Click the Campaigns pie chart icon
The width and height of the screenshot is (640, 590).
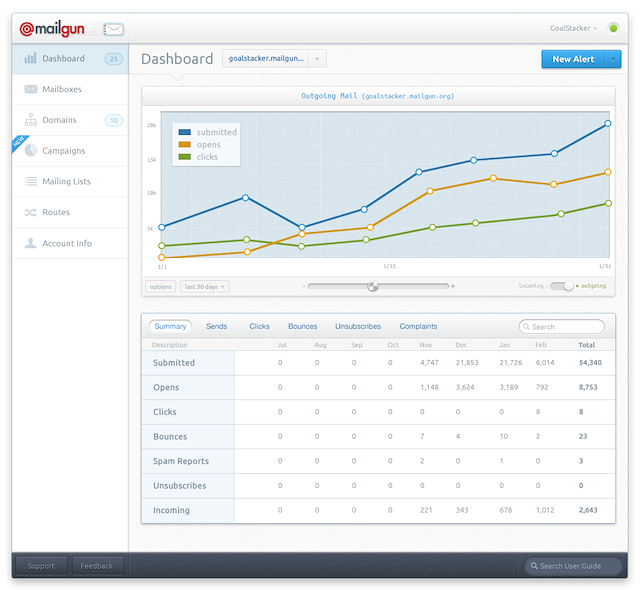click(x=31, y=150)
